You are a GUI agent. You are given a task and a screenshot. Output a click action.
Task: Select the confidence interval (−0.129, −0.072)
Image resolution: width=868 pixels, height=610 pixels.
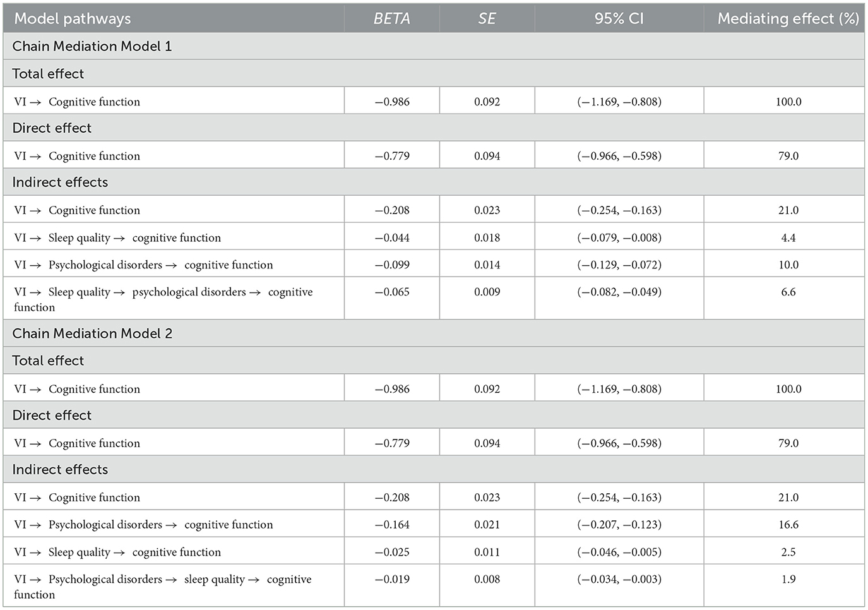pos(619,265)
